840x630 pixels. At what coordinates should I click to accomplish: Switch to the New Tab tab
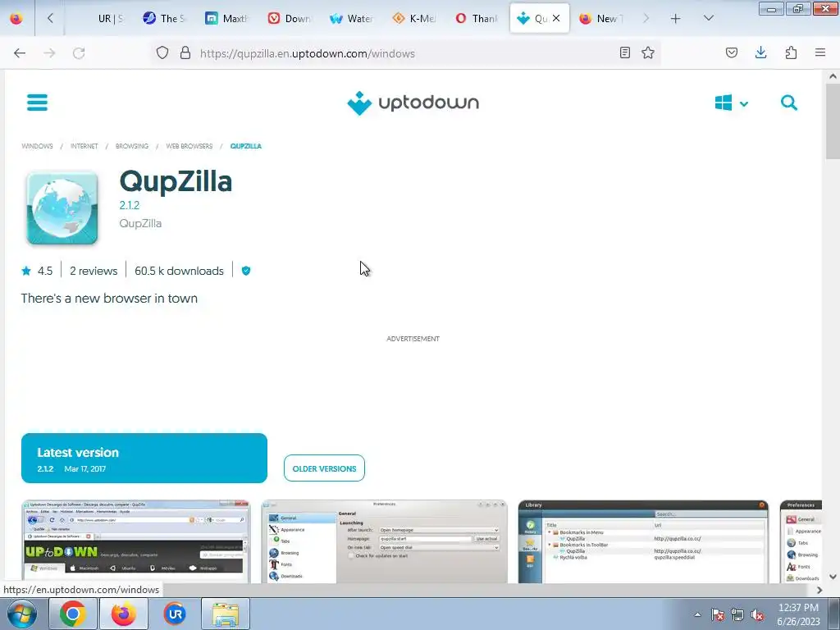click(602, 19)
